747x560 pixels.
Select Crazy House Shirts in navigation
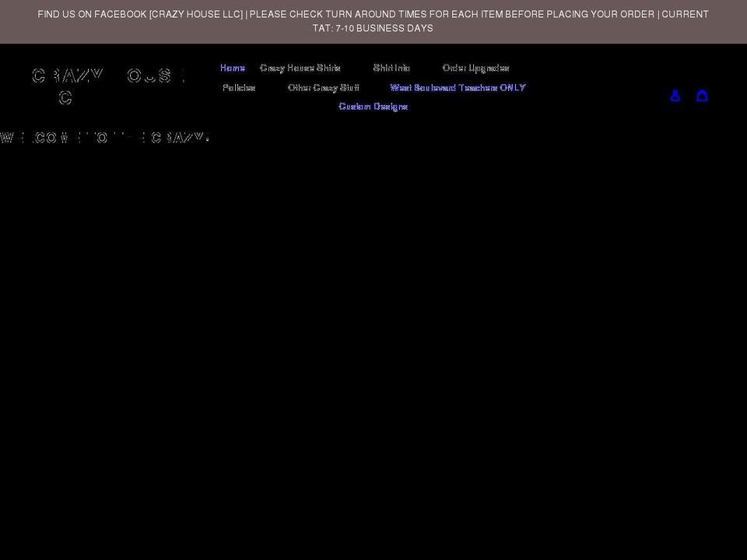coord(300,68)
